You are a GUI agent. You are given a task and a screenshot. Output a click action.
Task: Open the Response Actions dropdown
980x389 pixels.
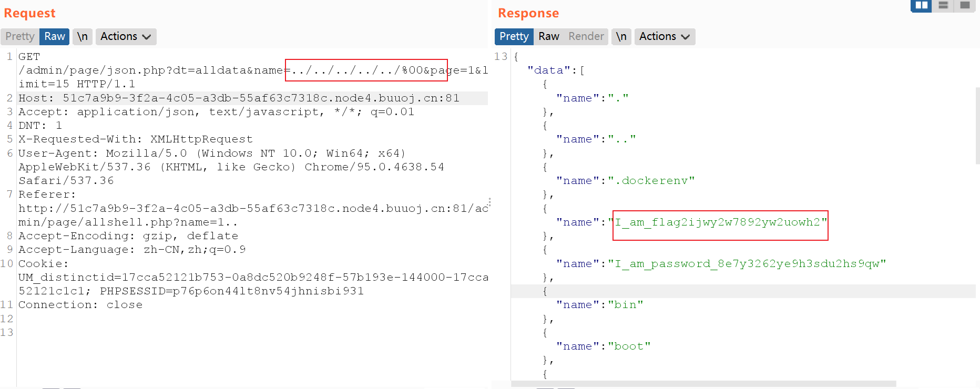[665, 36]
